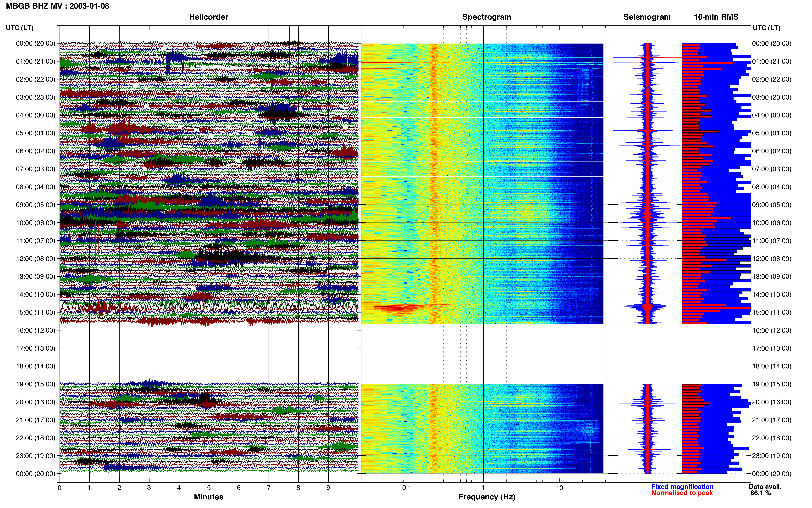Click left time label '04:00 (00:00)'
This screenshot has height=508, width=812.
pos(36,115)
